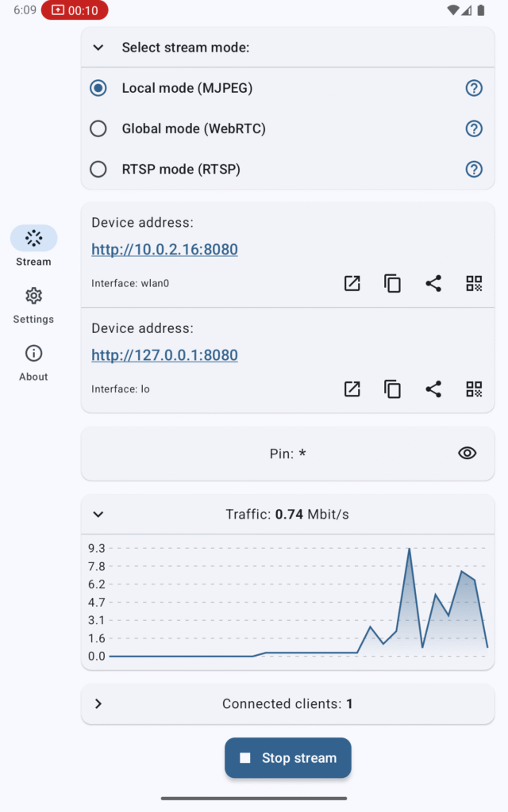Copy the 127.0.0.1 device address

392,389
